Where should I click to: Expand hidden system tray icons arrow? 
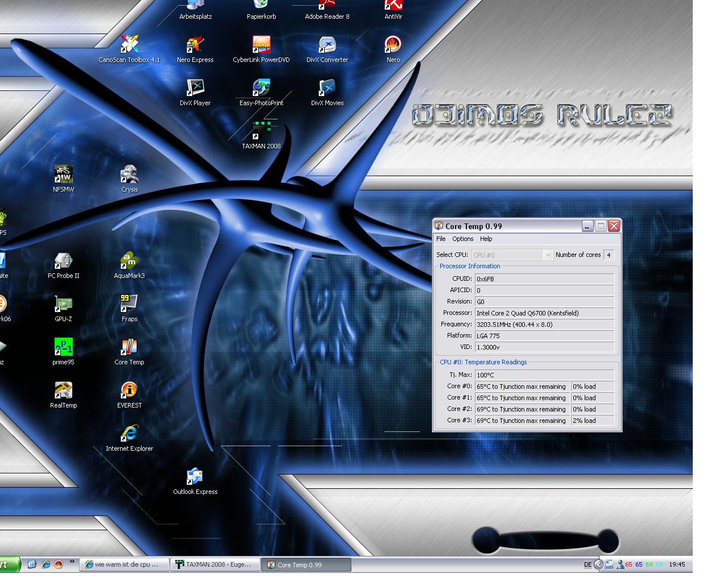point(598,564)
